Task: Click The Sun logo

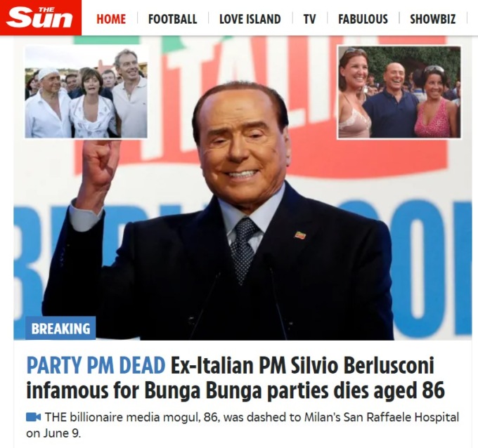Action: pos(41,18)
